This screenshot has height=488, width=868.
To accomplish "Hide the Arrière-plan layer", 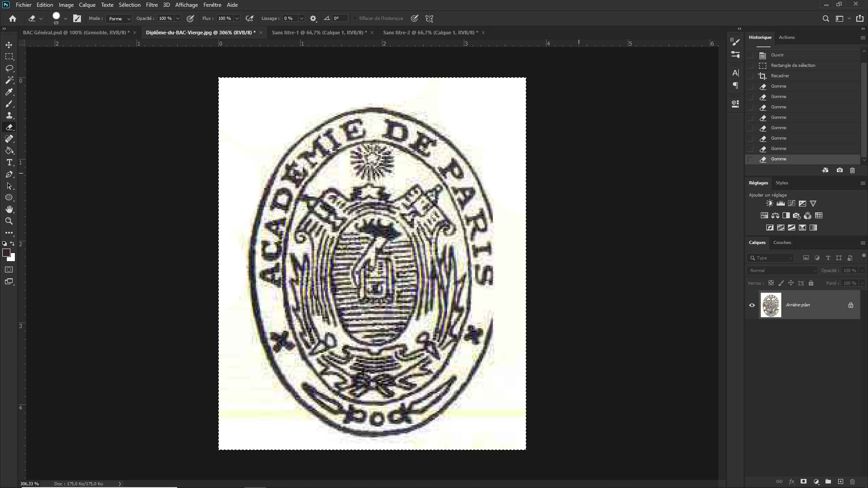I will (752, 305).
